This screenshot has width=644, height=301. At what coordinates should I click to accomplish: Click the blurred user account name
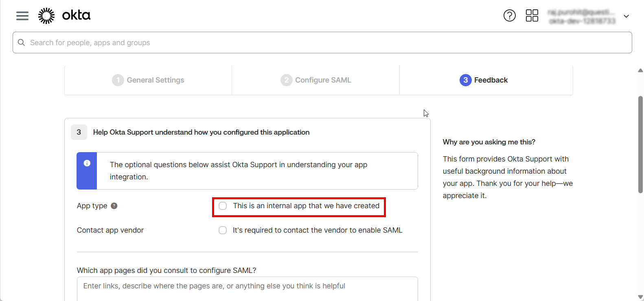click(581, 16)
